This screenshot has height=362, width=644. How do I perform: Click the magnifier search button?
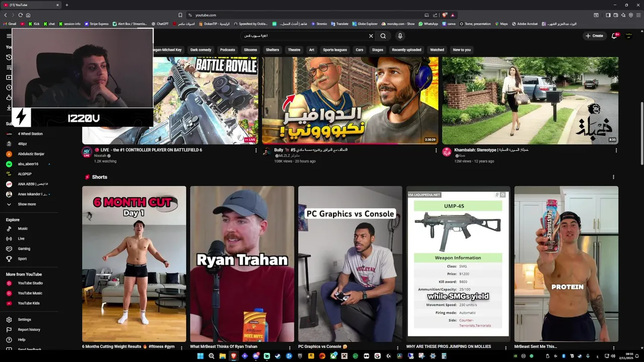tap(383, 36)
